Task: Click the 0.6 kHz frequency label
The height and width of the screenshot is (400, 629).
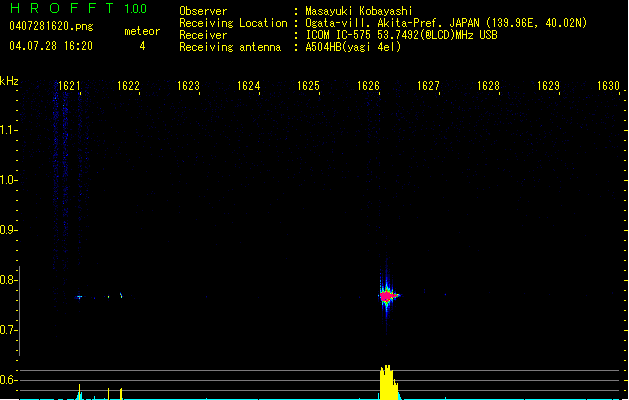Action: [8, 380]
